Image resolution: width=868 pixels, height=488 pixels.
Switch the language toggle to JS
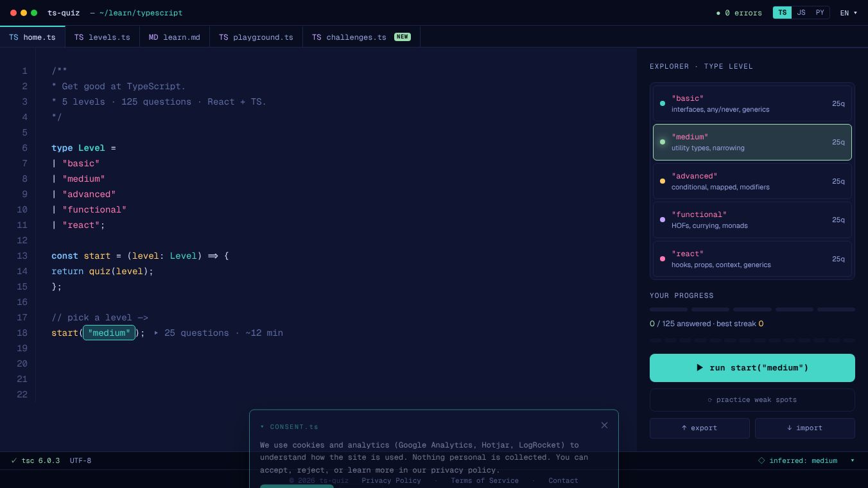pyautogui.click(x=801, y=13)
